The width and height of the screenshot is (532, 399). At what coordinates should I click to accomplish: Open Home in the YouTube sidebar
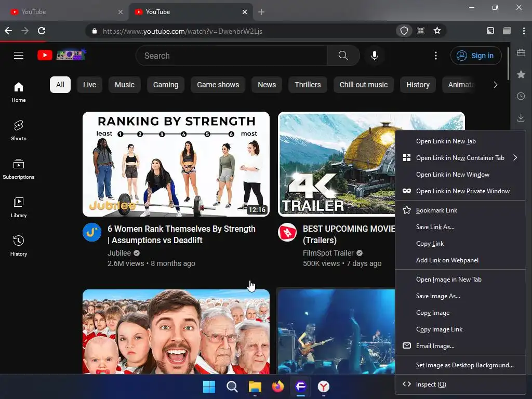(x=19, y=92)
